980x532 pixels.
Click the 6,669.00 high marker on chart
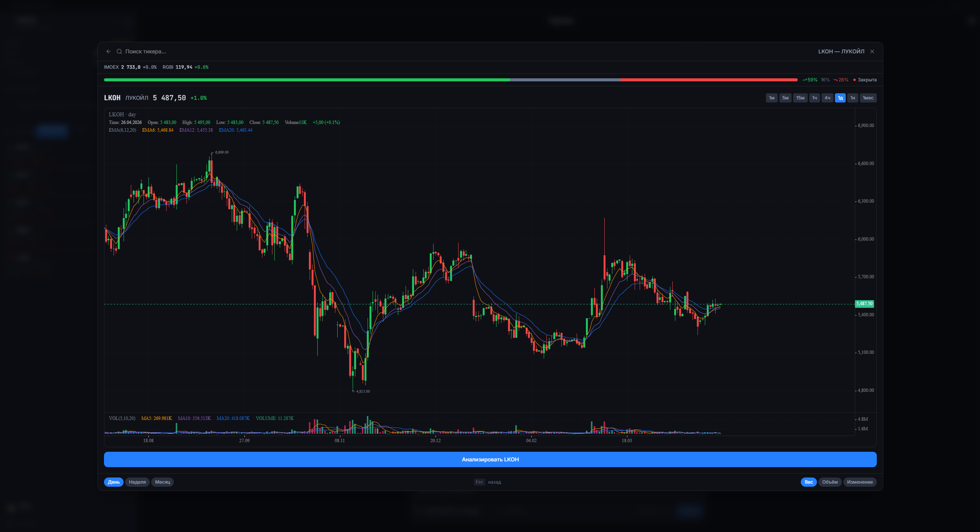coord(222,152)
